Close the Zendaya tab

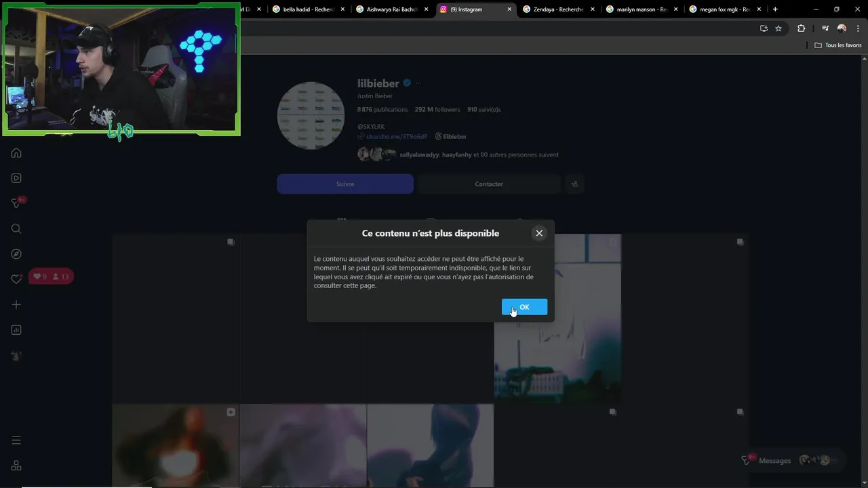593,9
